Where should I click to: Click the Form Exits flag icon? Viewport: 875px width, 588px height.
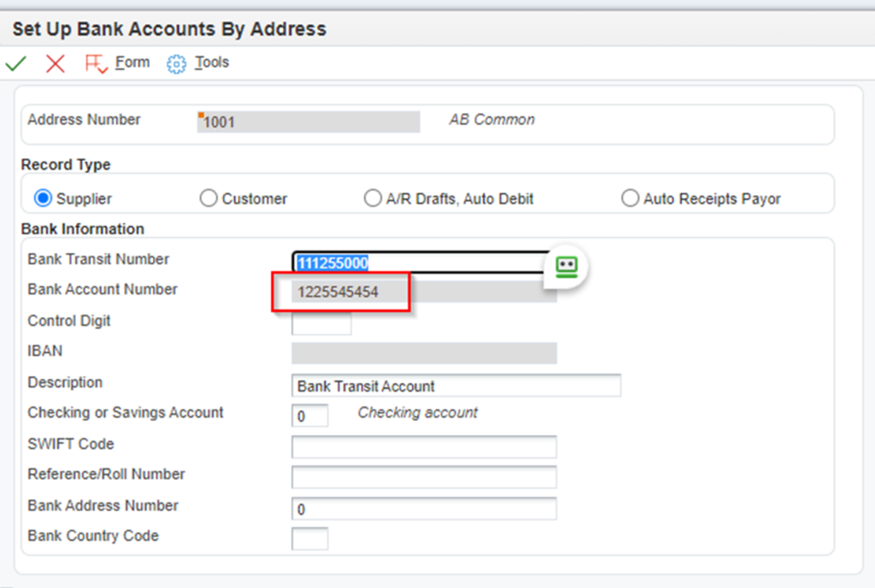click(96, 62)
